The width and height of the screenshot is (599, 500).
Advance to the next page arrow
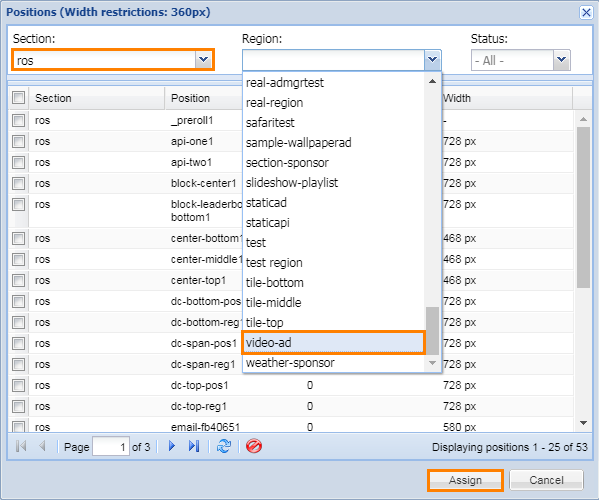click(172, 446)
